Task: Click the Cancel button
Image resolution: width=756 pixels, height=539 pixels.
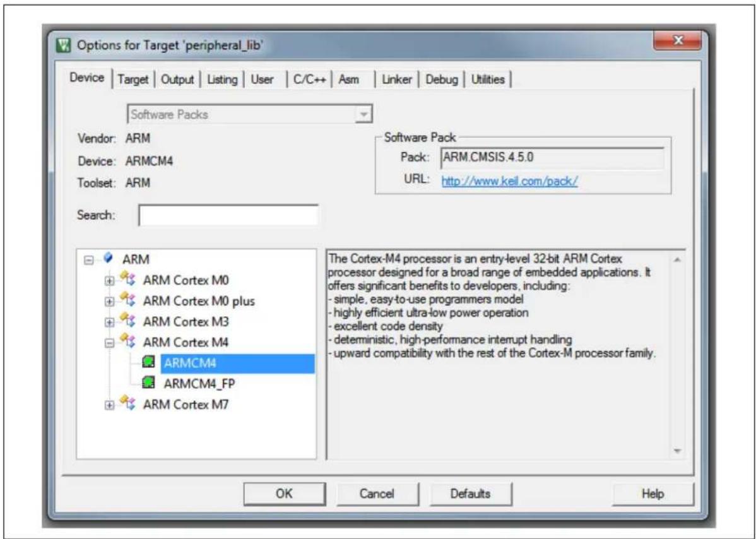Action: [377, 494]
